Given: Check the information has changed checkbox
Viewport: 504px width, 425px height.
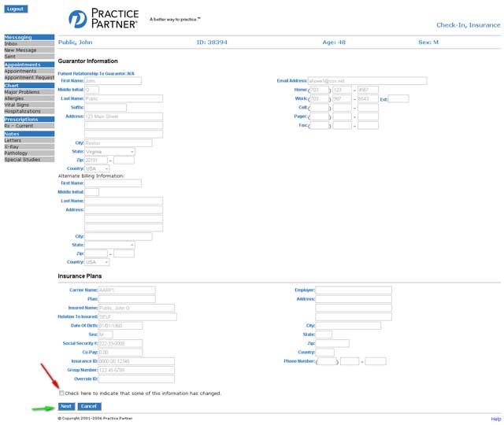Looking at the screenshot, I should tap(61, 393).
